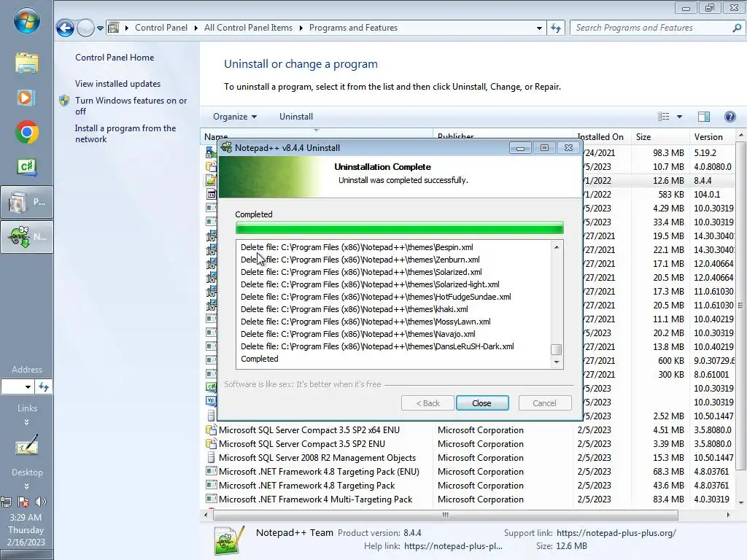Image resolution: width=747 pixels, height=560 pixels.
Task: Open Windows Explorer from the taskbar
Action: tap(27, 63)
